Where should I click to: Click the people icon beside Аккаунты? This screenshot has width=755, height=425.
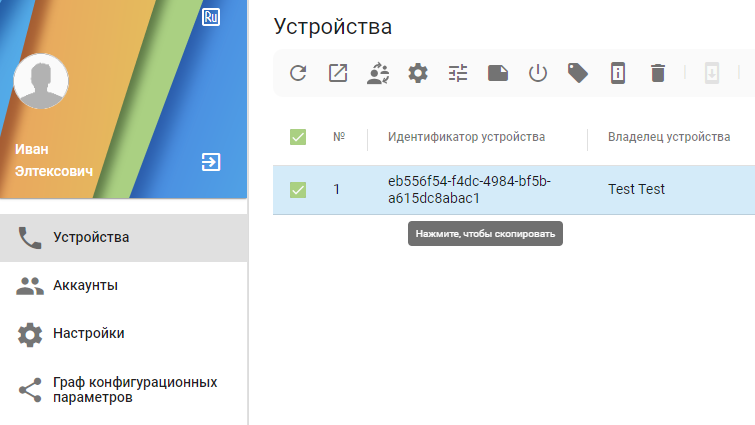tap(30, 286)
